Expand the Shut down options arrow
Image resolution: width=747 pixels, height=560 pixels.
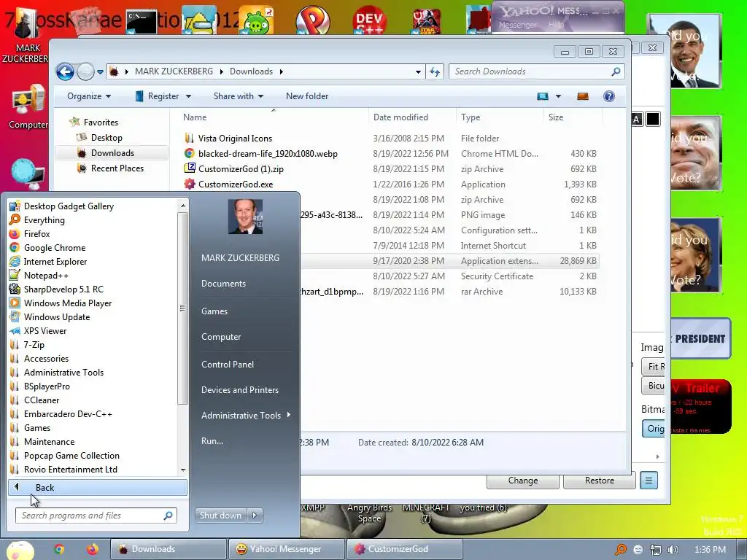pyautogui.click(x=255, y=516)
